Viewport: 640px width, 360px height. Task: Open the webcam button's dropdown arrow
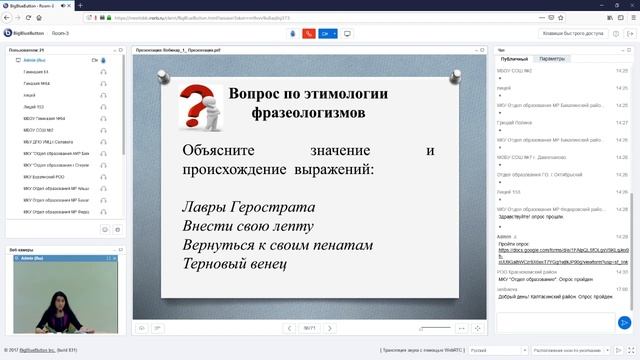pyautogui.click(x=334, y=33)
